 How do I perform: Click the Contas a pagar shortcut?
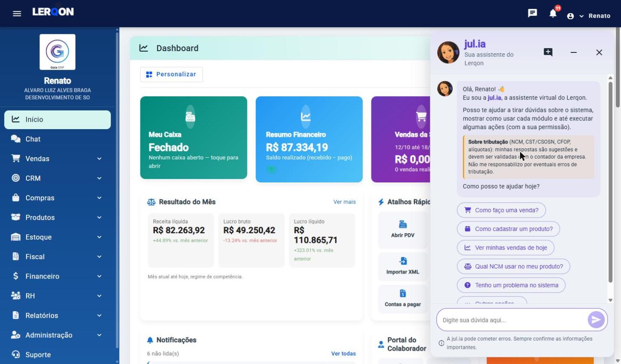[x=403, y=299]
